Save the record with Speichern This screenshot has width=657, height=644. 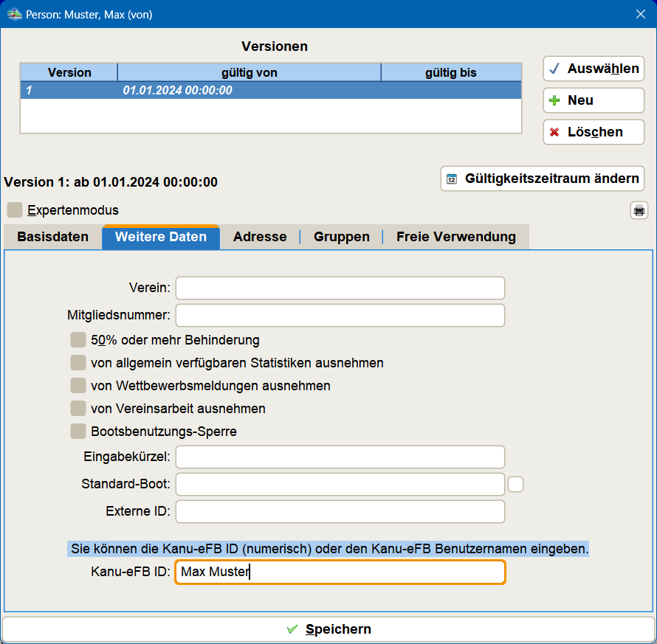[328, 629]
